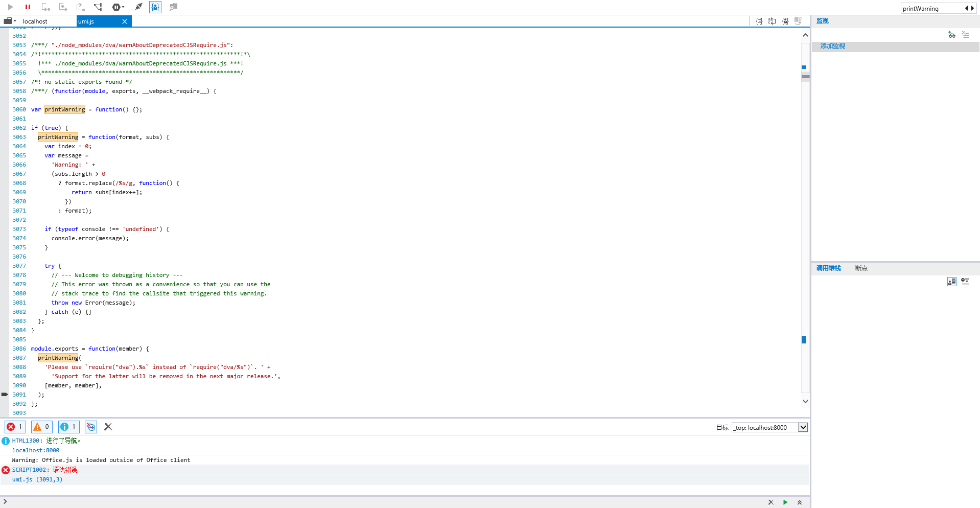Click the second call stack toolbar icon

click(965, 282)
